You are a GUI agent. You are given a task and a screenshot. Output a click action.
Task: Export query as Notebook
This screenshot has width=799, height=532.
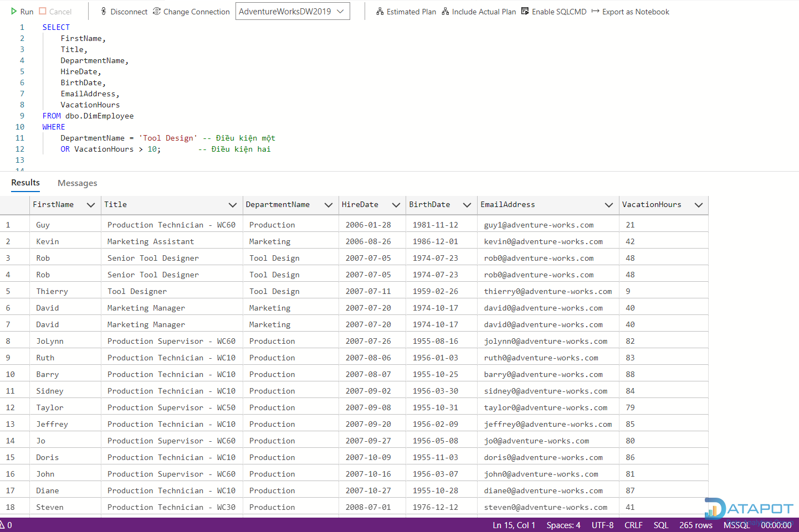[631, 12]
